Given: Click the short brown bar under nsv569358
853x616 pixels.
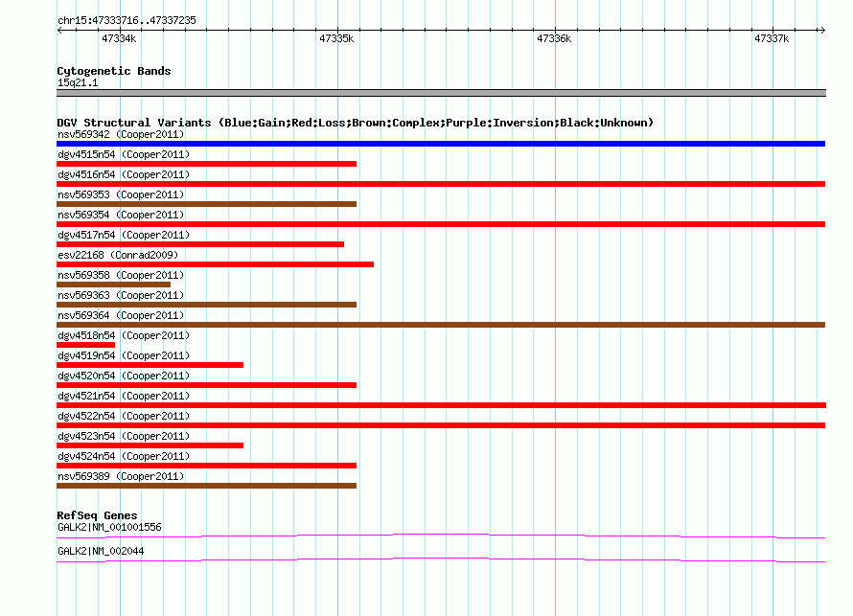Looking at the screenshot, I should click(x=113, y=285).
